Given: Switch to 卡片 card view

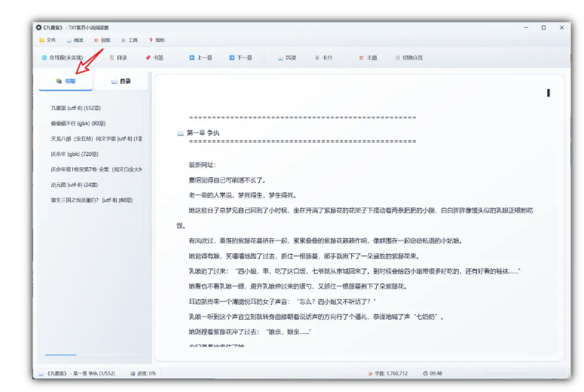Looking at the screenshot, I should [x=323, y=58].
